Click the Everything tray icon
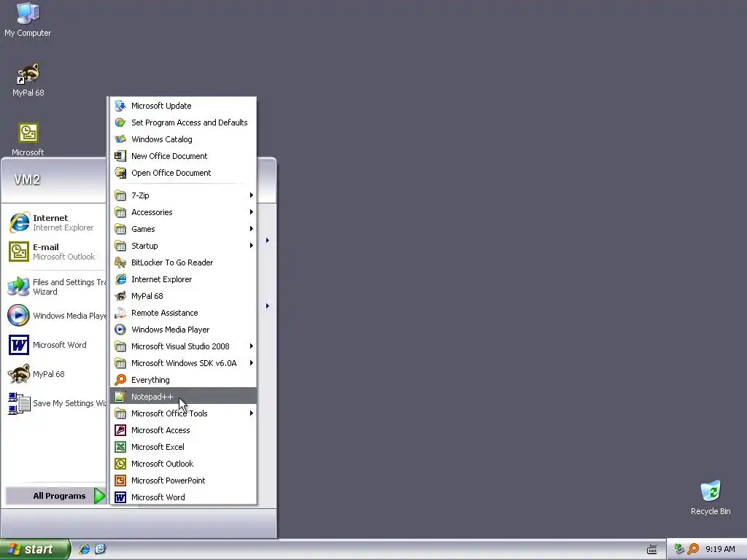Image resolution: width=747 pixels, height=560 pixels. 693,549
